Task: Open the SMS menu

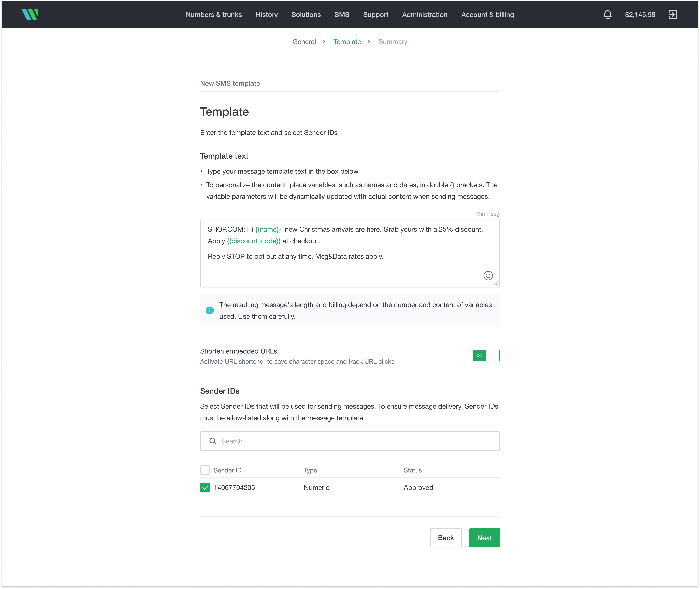Action: point(342,14)
